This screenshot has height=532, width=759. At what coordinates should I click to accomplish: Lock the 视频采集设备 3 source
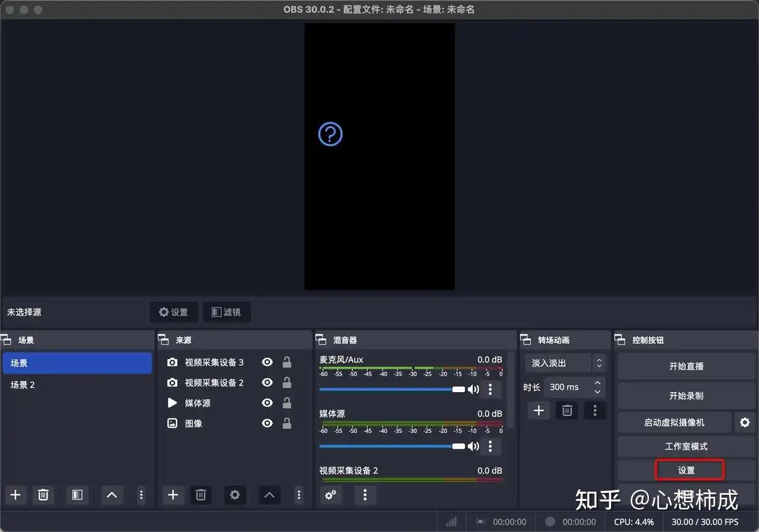click(287, 362)
